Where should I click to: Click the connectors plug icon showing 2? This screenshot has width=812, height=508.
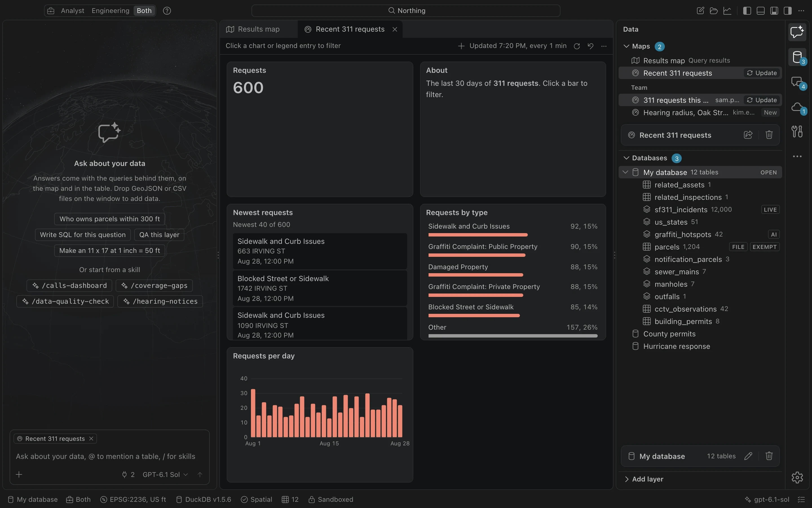(x=128, y=474)
